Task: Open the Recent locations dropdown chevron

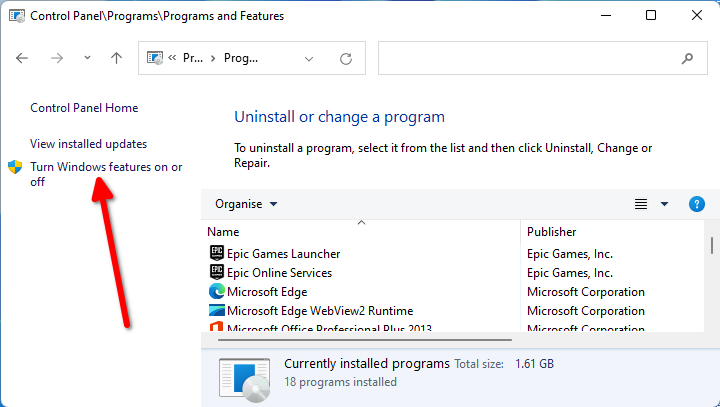Action: pyautogui.click(x=87, y=59)
